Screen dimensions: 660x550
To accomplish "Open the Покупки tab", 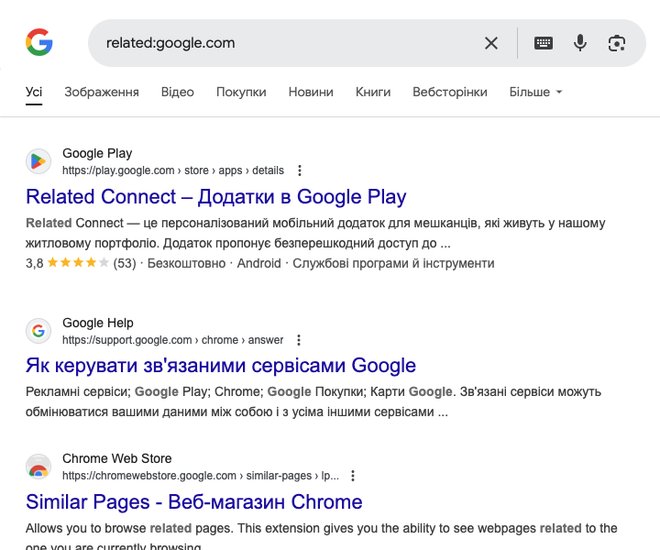I will 241,92.
